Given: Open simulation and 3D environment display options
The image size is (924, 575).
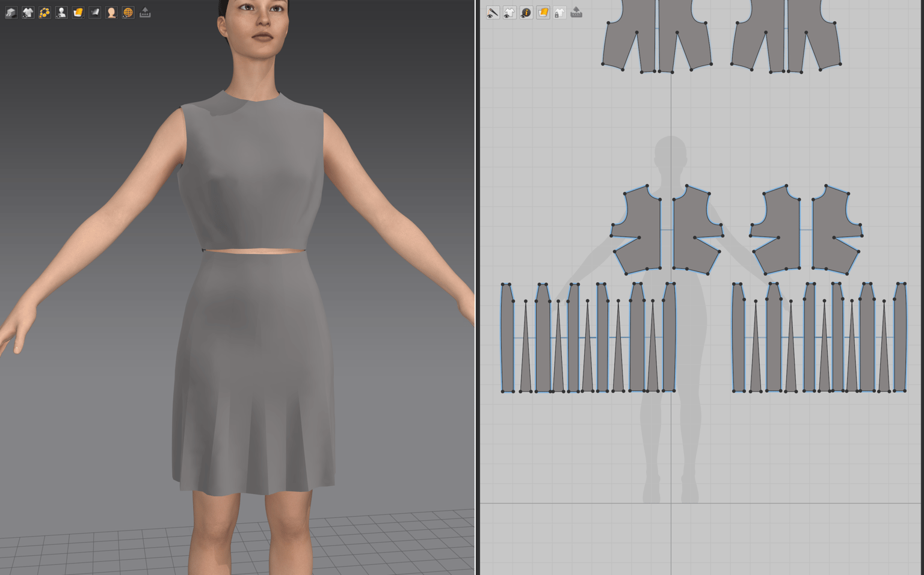Looking at the screenshot, I should 11,12.
